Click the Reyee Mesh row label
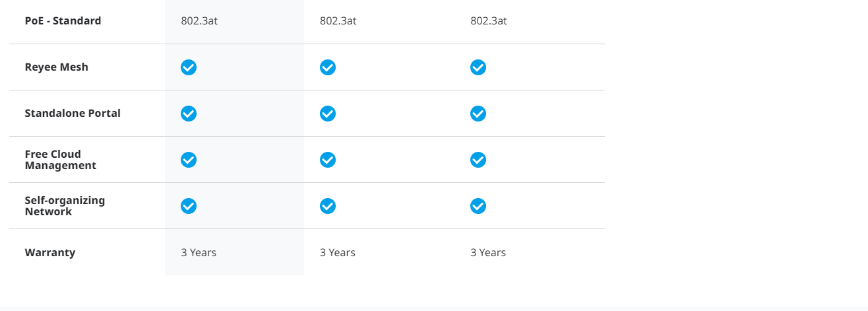The image size is (868, 311). pos(57,67)
